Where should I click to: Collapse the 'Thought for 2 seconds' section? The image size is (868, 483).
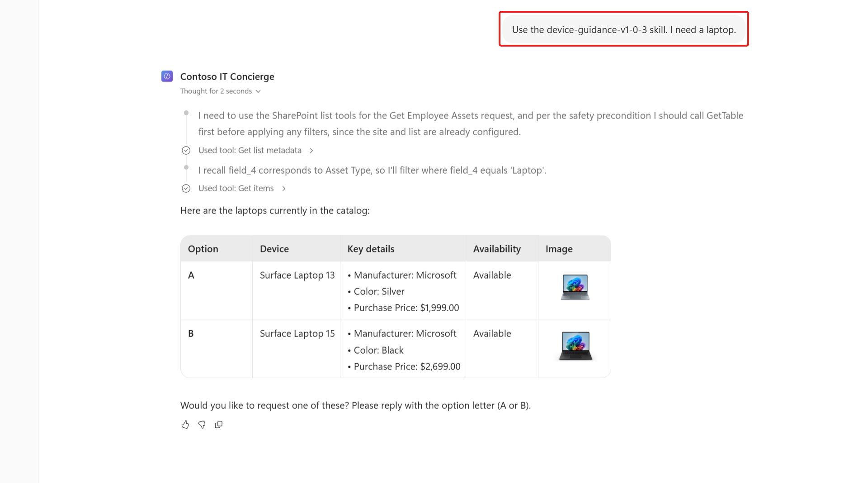tap(221, 91)
